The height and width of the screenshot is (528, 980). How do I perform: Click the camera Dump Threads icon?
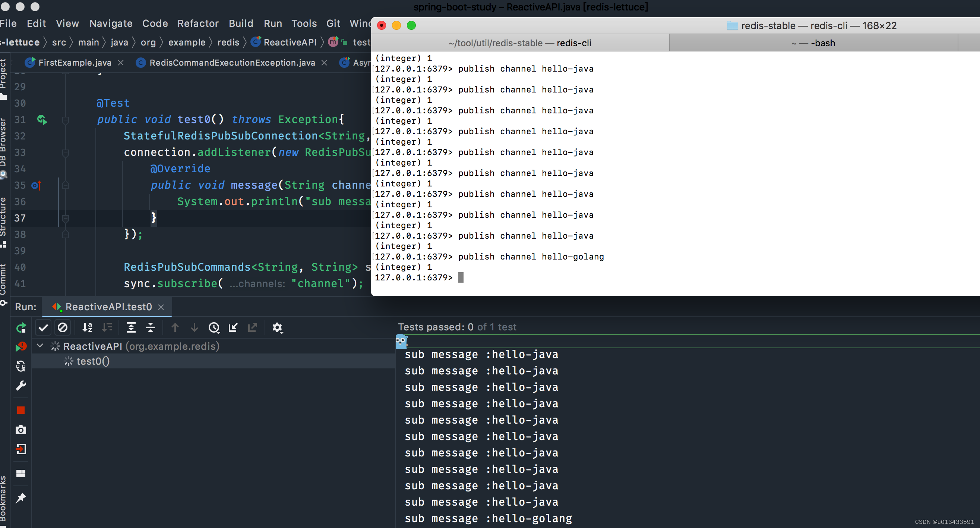click(x=21, y=430)
